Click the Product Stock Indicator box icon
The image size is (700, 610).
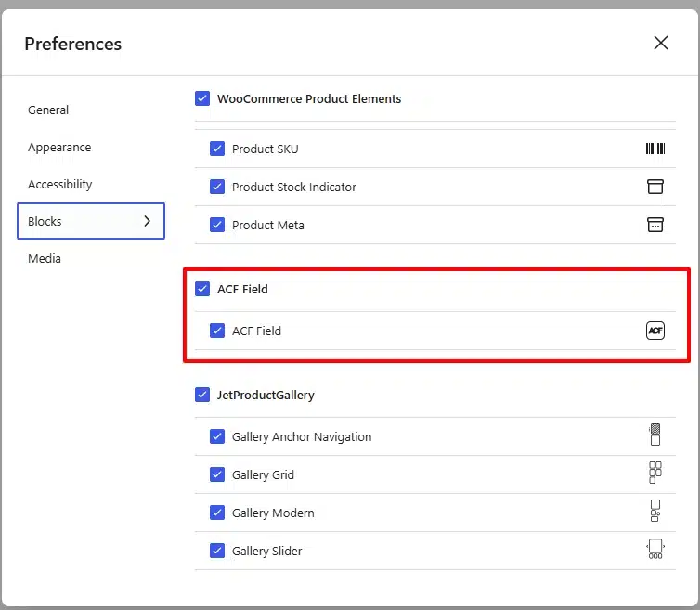pos(655,187)
